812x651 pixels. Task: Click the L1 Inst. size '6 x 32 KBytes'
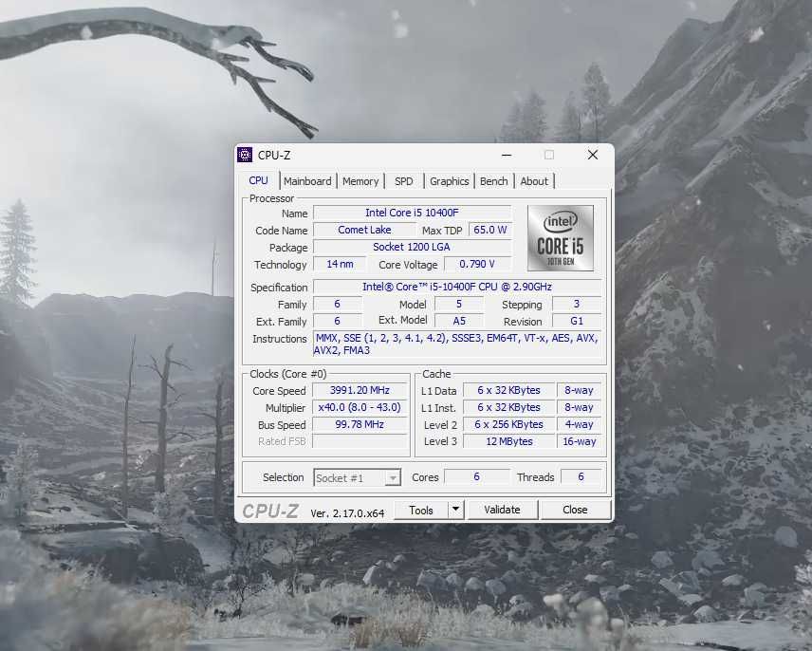[509, 408]
